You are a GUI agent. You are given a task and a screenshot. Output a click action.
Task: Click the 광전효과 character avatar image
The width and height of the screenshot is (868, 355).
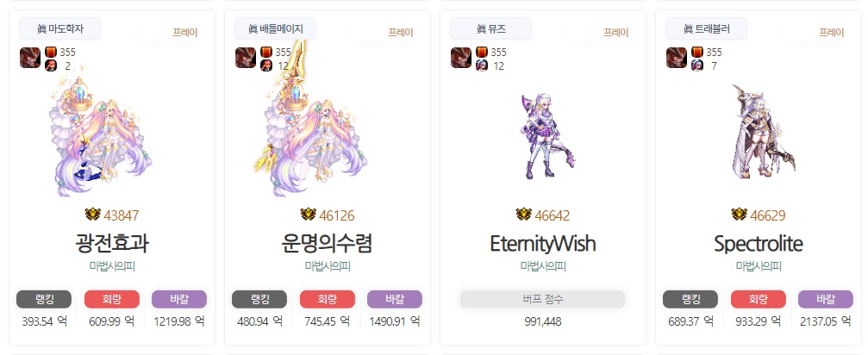click(102, 137)
